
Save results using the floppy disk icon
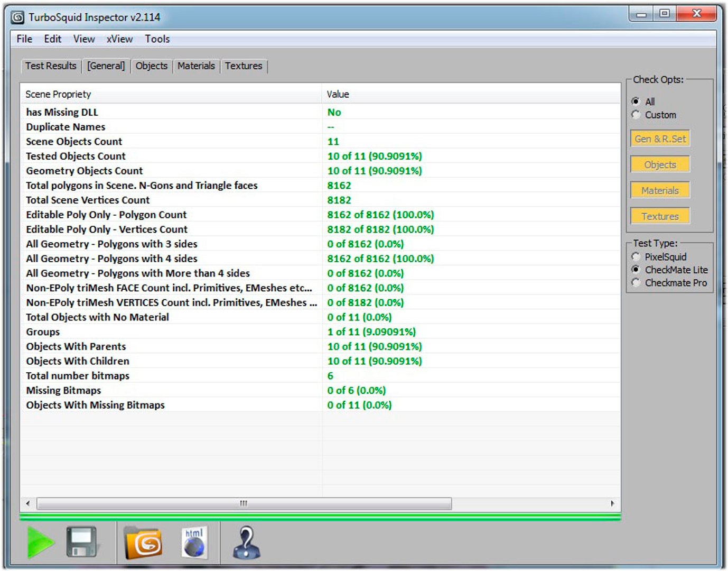(82, 542)
